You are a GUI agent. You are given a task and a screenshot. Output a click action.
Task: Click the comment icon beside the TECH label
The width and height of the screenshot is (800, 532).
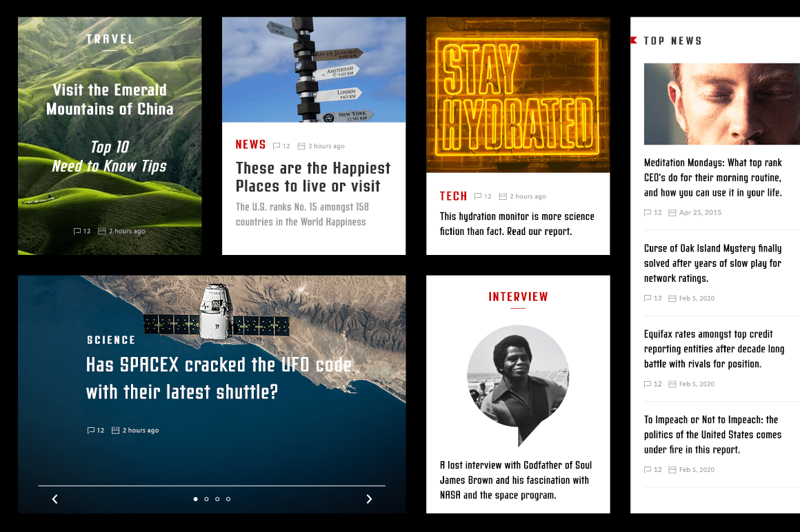click(478, 196)
